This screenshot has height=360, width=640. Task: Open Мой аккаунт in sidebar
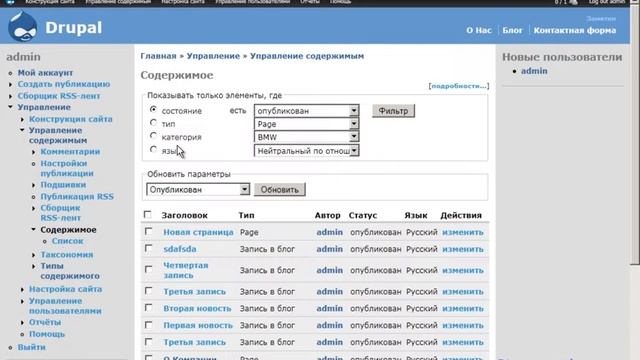[45, 73]
